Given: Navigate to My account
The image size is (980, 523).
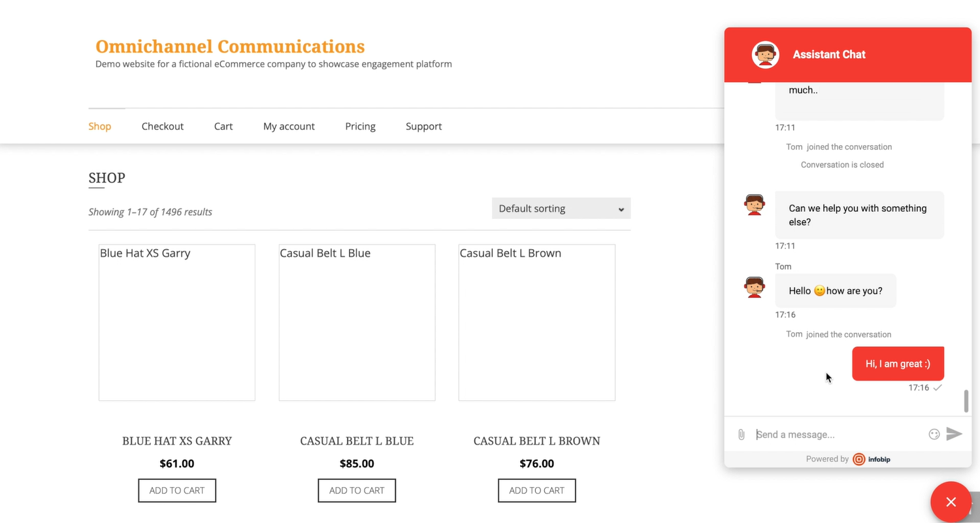Looking at the screenshot, I should (x=289, y=126).
